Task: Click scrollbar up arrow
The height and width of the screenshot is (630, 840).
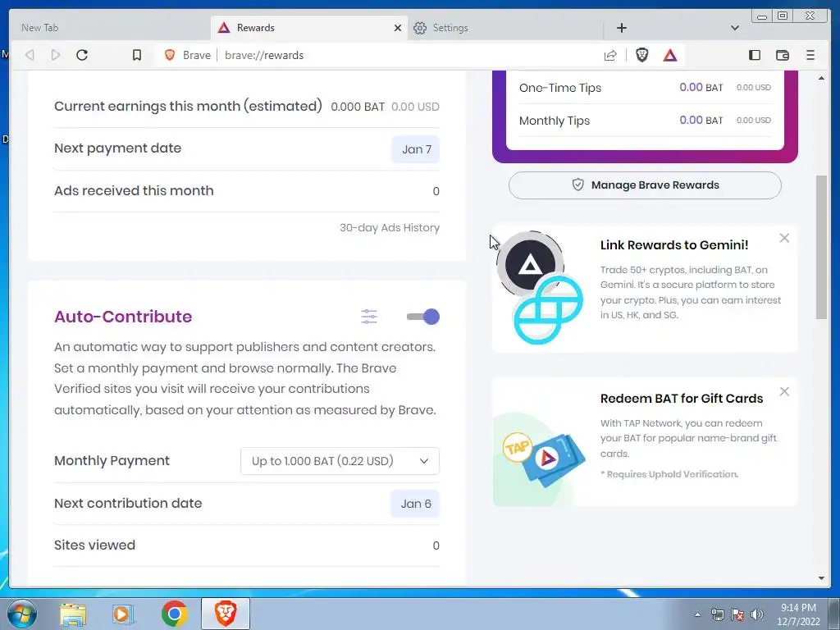Action: (821, 78)
